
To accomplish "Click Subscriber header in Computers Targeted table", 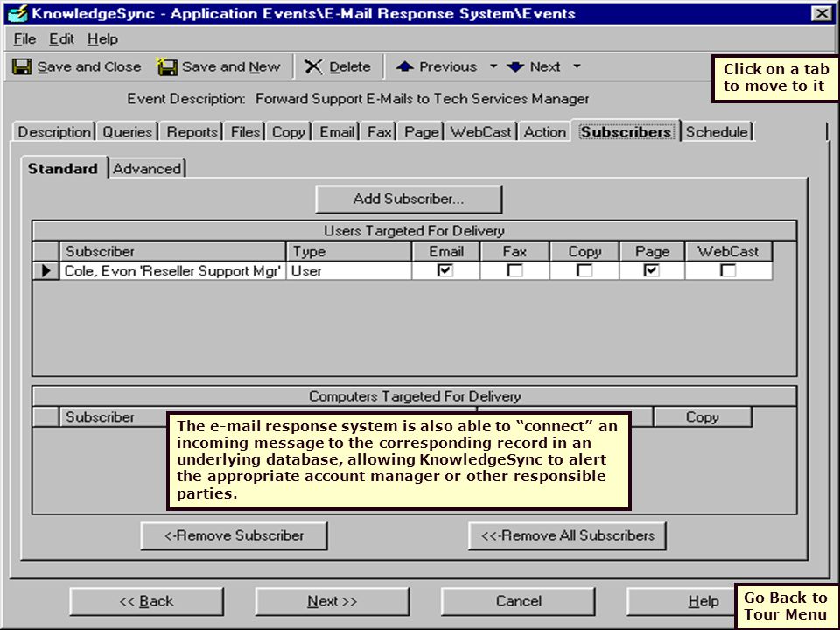I will [x=113, y=416].
